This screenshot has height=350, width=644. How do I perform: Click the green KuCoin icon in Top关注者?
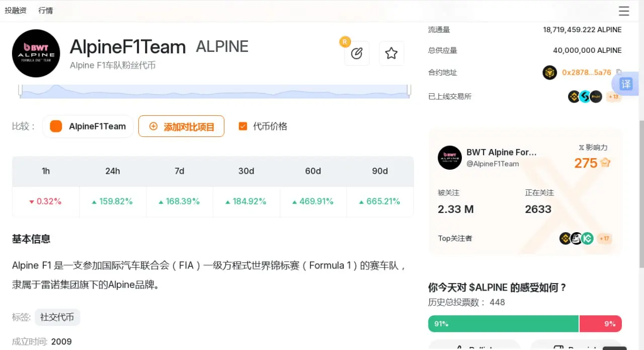[x=588, y=239]
